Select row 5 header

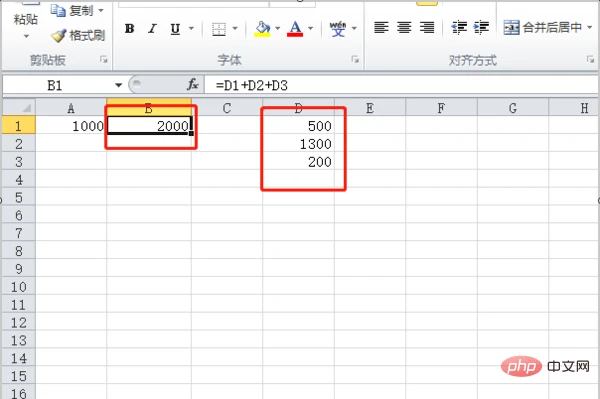[19, 197]
